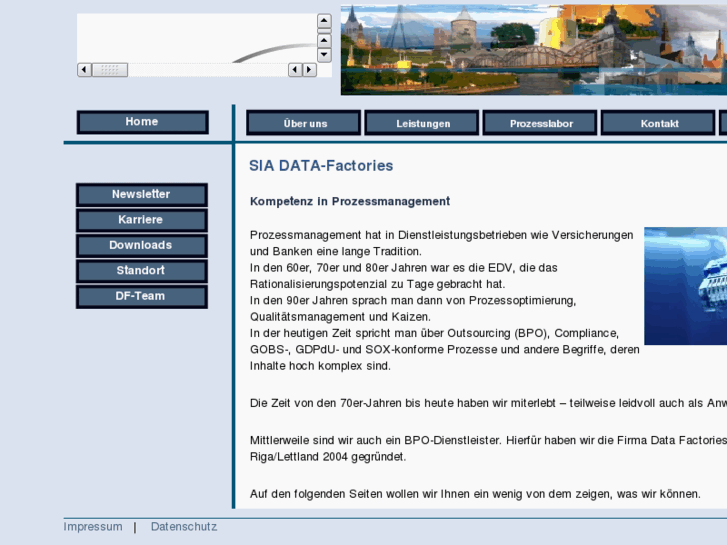The width and height of the screenshot is (727, 545).
Task: Click the subheading Kompetenz in Prozessmanagement
Action: (x=350, y=201)
